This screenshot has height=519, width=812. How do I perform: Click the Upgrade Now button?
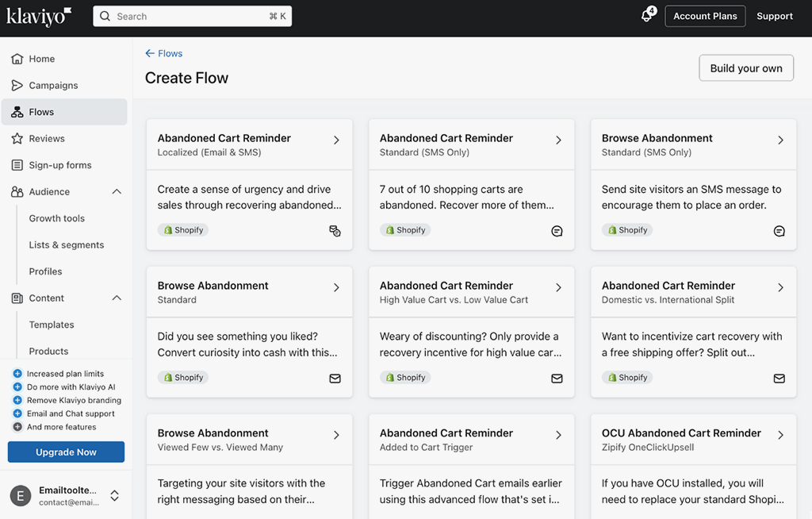66,452
